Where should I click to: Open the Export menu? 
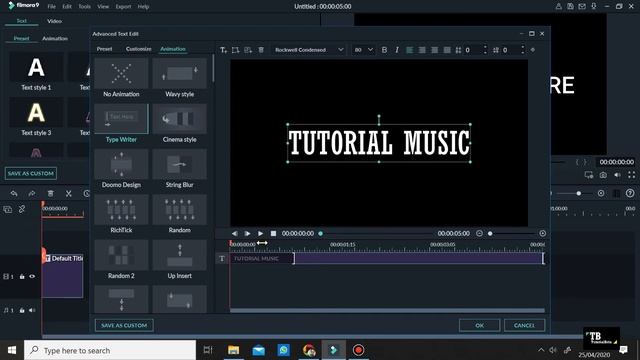pos(123,7)
